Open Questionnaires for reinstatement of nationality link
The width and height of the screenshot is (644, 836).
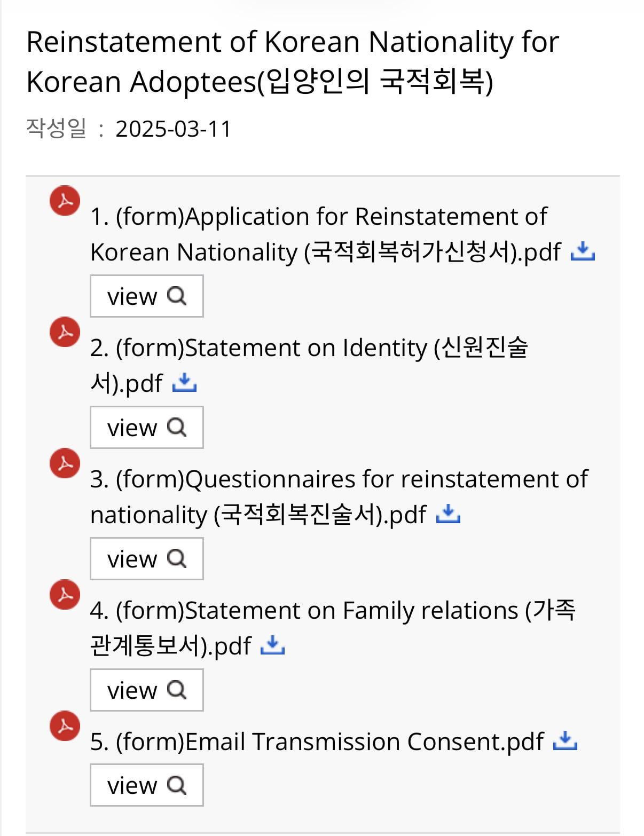(339, 479)
